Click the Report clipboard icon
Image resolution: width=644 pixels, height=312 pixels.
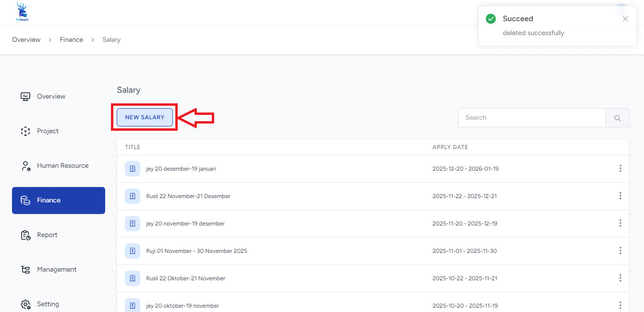point(26,235)
